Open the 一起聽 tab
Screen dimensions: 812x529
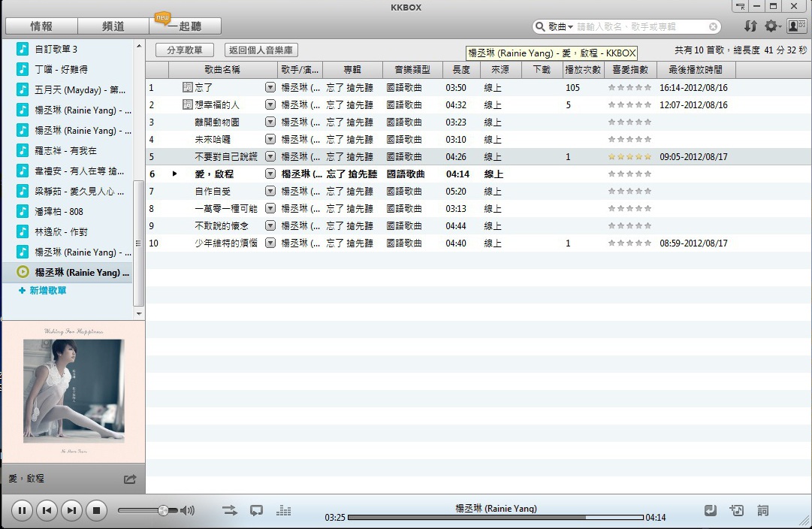185,26
